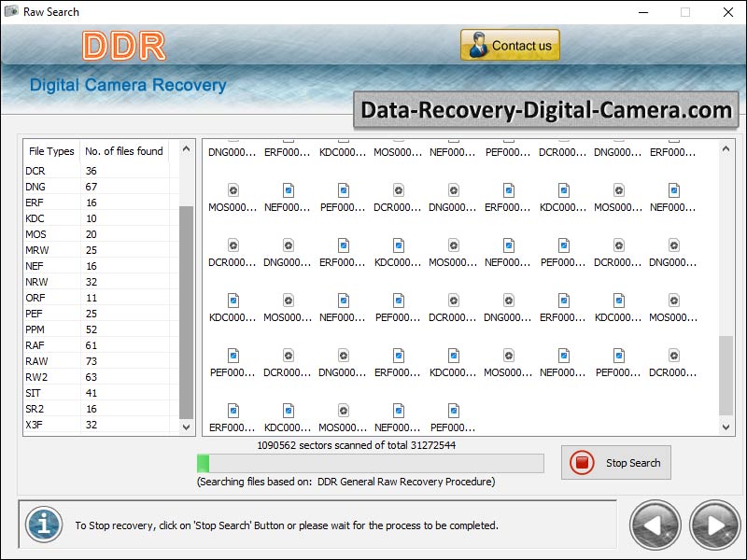Screen dimensions: 747x560
Task: Open the Contact us button
Action: (x=510, y=46)
